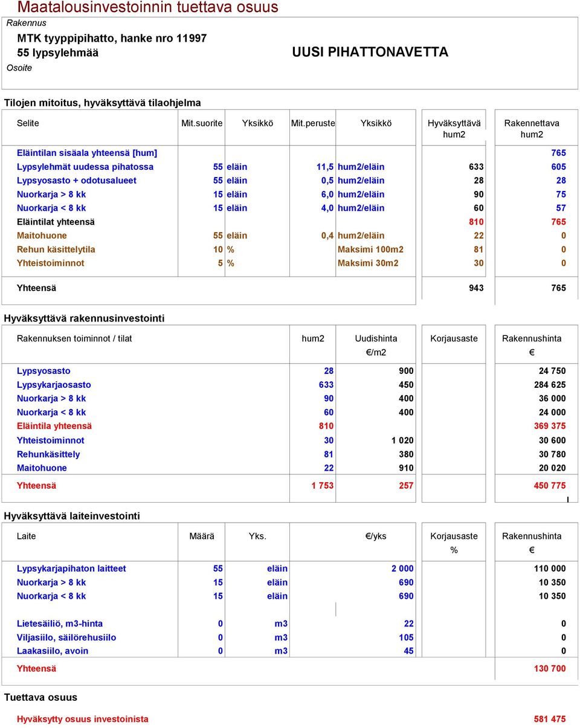Click the total '943' in Yhteensä row
This screenshot has height=728, width=580.
[476, 288]
